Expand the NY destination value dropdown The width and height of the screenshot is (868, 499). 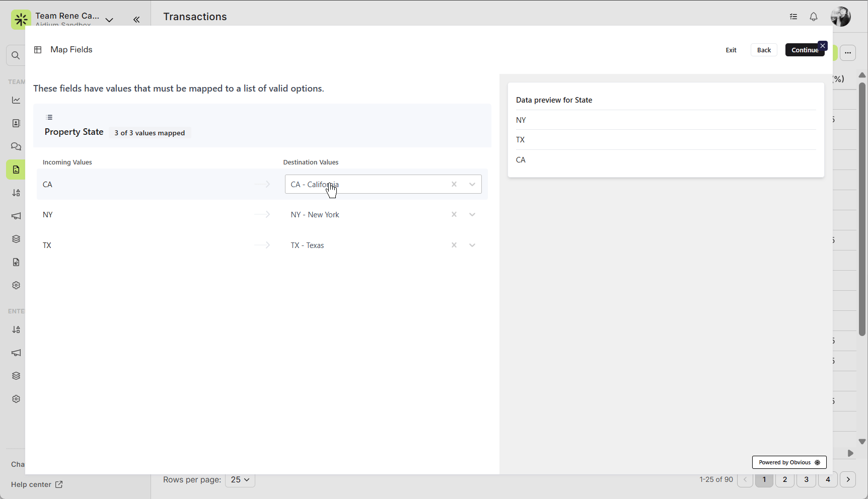tap(472, 215)
